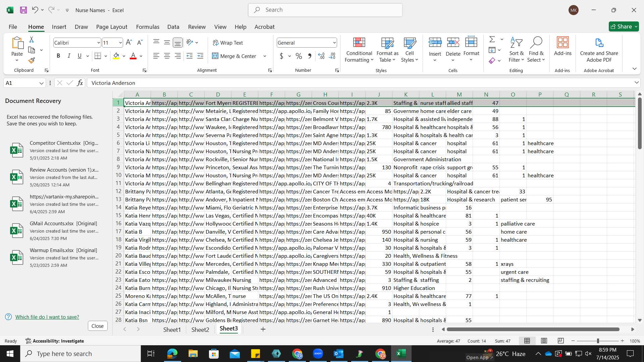Viewport: 644px width, 362px height.
Task: Toggle Bottom Align vertical alignment
Action: pos(177,43)
